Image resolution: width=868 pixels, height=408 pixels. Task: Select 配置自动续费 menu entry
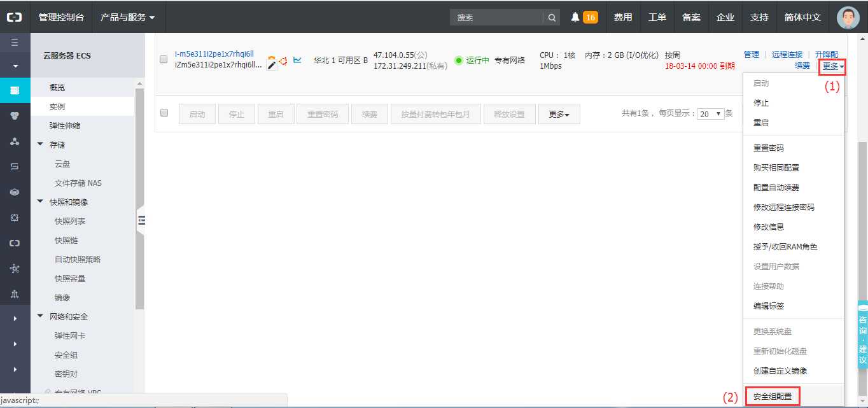776,188
